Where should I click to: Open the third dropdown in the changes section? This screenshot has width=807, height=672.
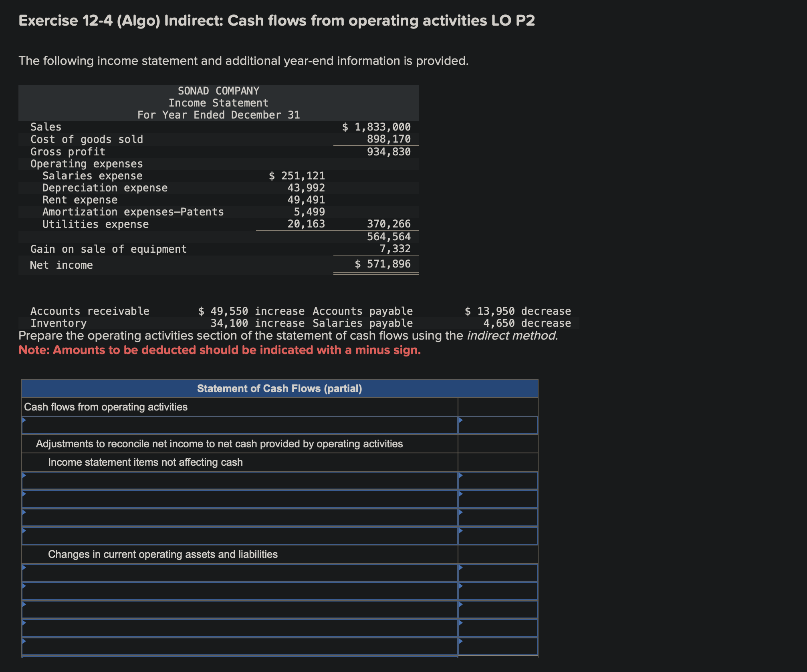pyautogui.click(x=240, y=609)
